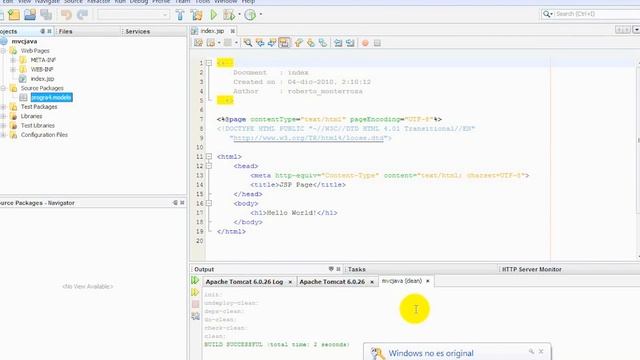Click the w3.org DTD link in line 9

pyautogui.click(x=308, y=138)
